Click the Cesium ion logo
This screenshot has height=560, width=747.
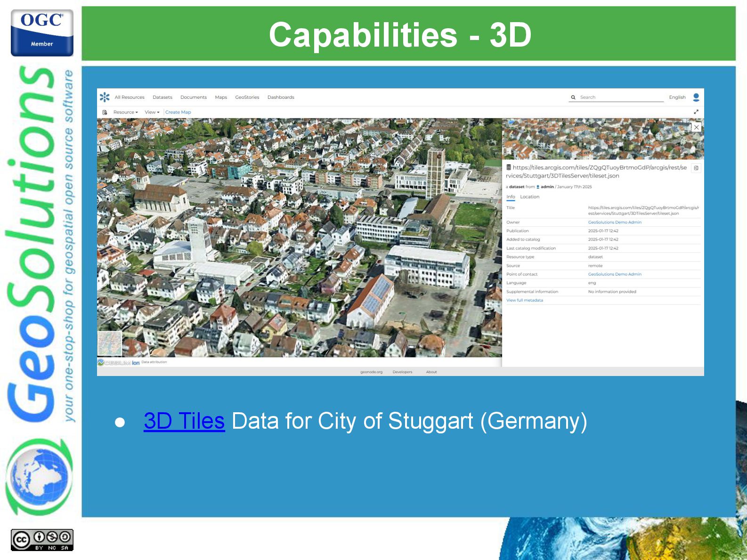tap(119, 362)
